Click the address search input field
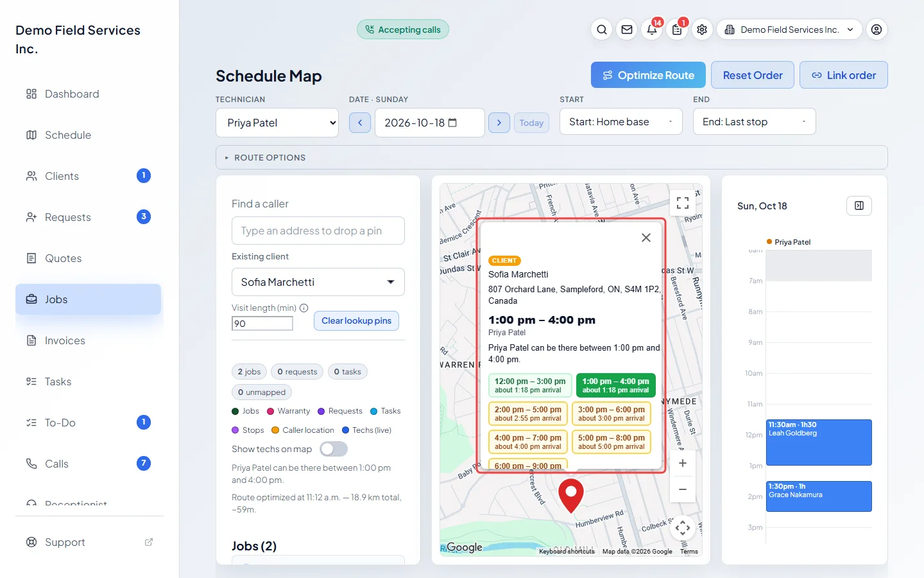 [318, 231]
